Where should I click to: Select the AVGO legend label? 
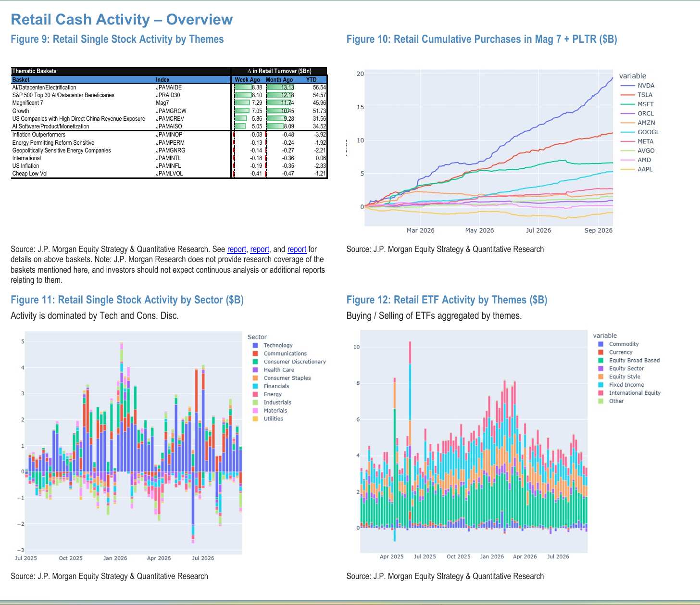(x=646, y=151)
